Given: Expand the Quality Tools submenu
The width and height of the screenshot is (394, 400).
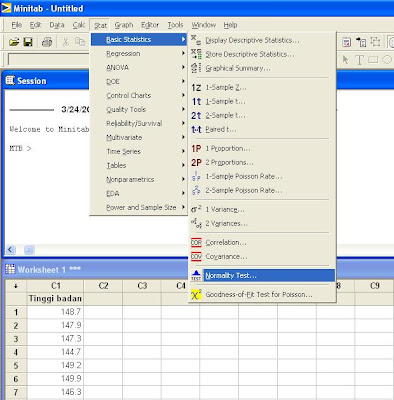Looking at the screenshot, I should 139,109.
